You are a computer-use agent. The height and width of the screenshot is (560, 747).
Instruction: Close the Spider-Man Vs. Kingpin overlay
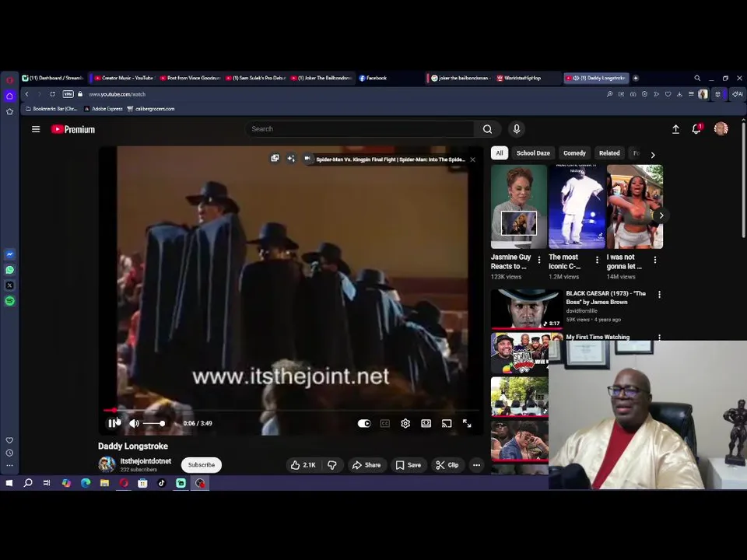click(x=472, y=159)
